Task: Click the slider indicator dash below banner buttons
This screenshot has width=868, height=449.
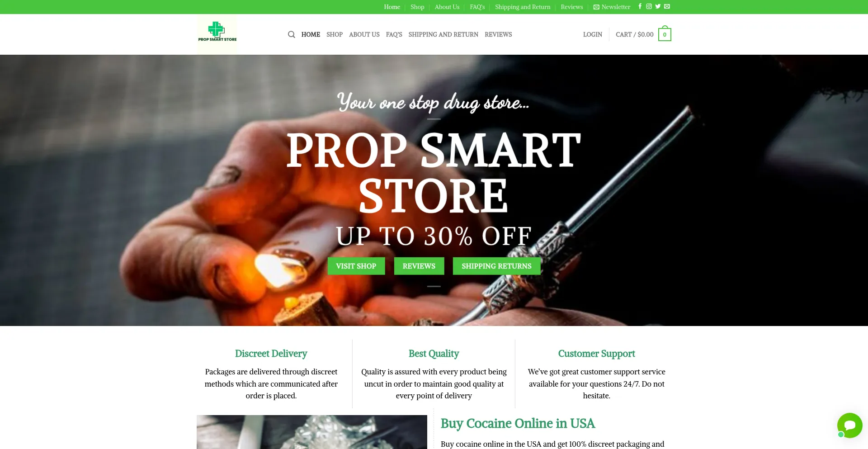Action: pyautogui.click(x=434, y=286)
